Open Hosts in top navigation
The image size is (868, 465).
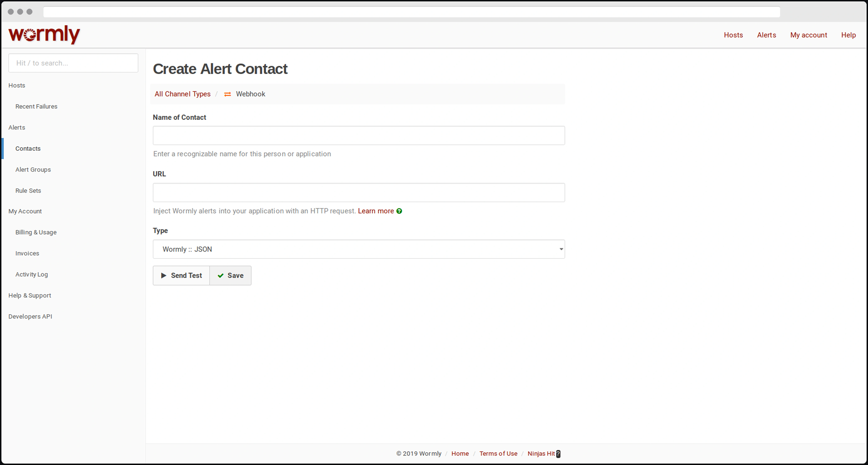click(x=733, y=35)
